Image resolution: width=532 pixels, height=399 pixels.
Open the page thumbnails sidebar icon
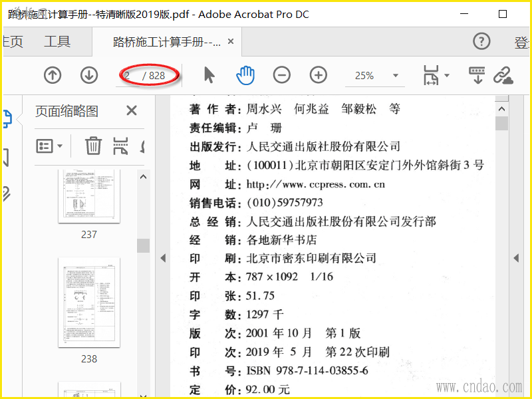click(7, 119)
